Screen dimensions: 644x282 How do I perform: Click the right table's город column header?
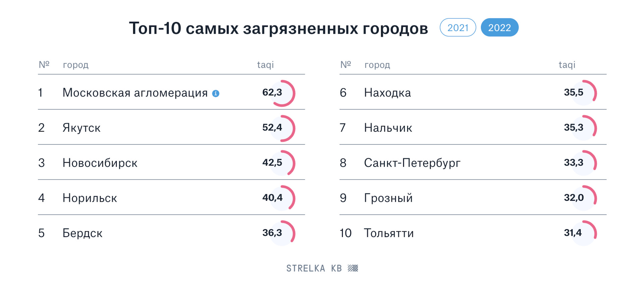(x=377, y=65)
